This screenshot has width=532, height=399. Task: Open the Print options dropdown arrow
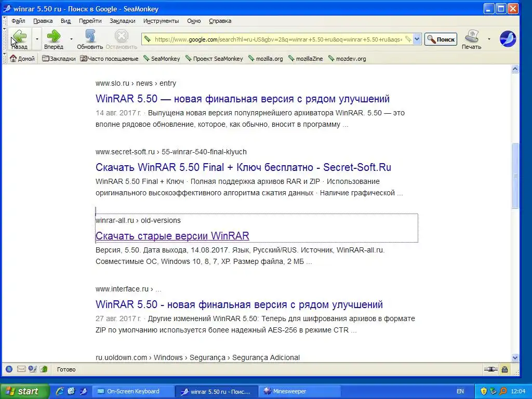(489, 39)
